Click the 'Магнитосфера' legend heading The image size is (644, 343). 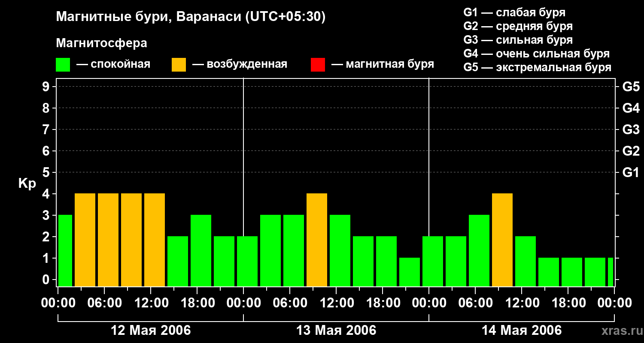[x=102, y=43]
